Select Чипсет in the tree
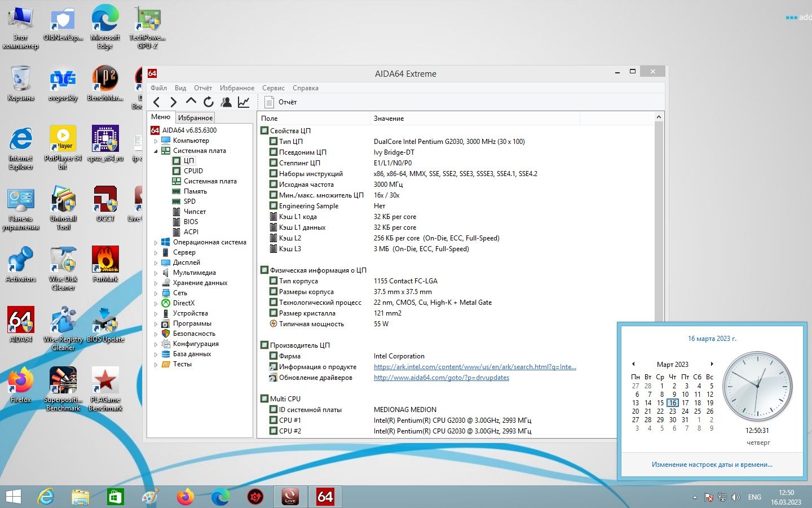The image size is (812, 508). point(195,212)
